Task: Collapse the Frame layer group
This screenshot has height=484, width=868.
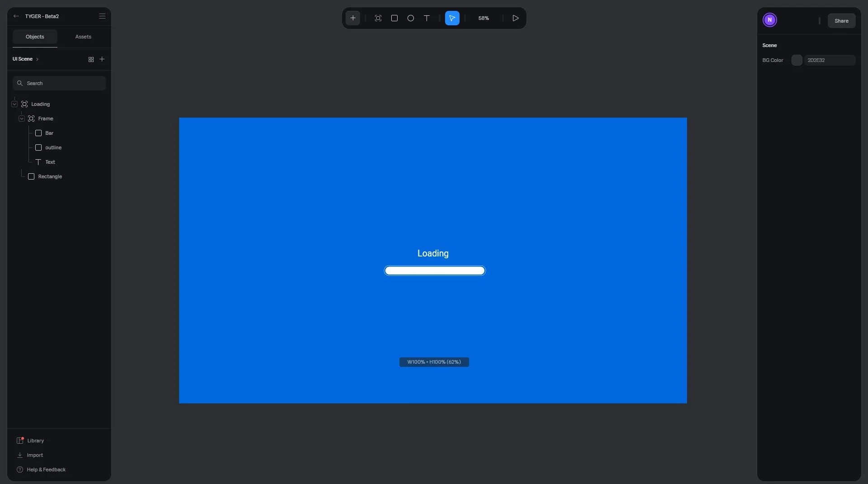Action: [22, 119]
